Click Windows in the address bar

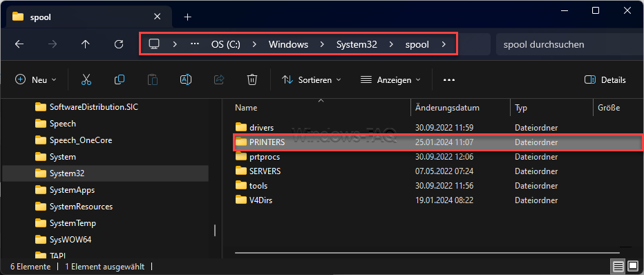[x=288, y=44]
